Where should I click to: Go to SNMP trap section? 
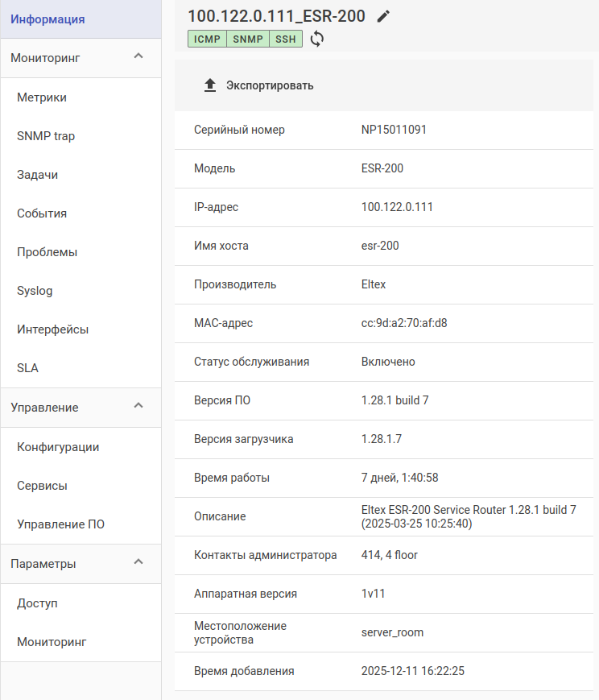coord(46,136)
